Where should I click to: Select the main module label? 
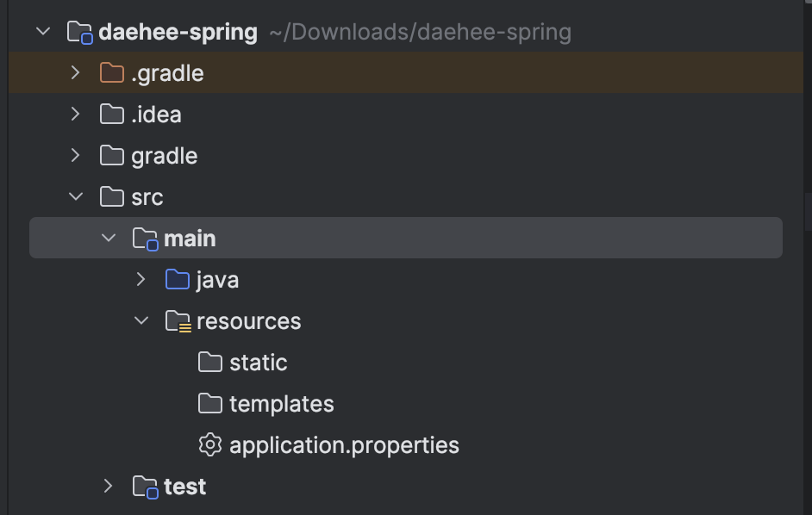pyautogui.click(x=190, y=239)
